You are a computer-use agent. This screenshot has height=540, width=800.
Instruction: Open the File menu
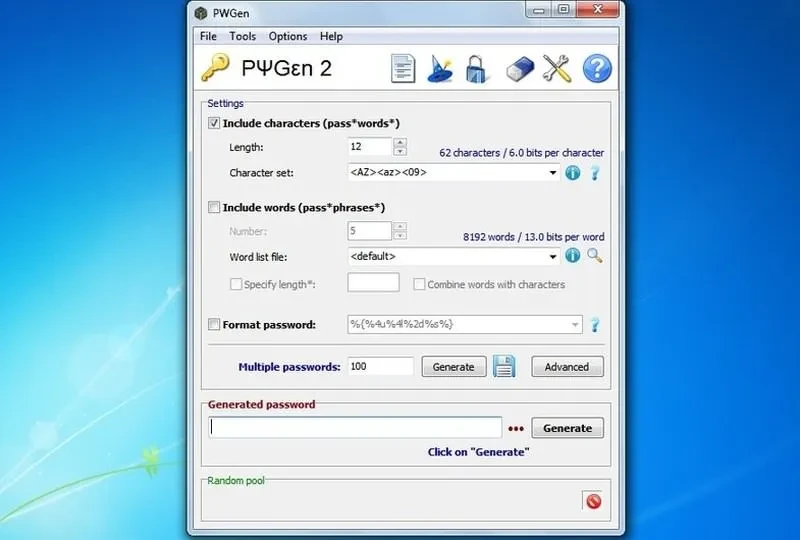click(x=208, y=36)
